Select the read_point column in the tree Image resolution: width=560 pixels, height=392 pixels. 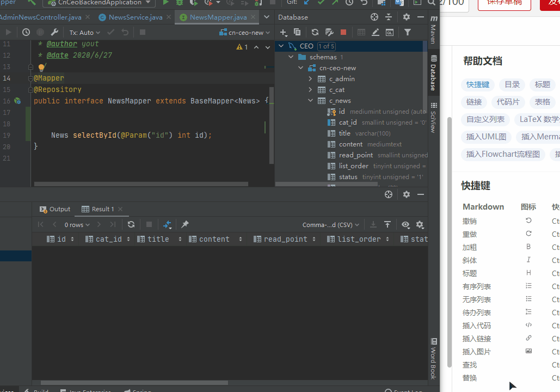[x=356, y=155]
